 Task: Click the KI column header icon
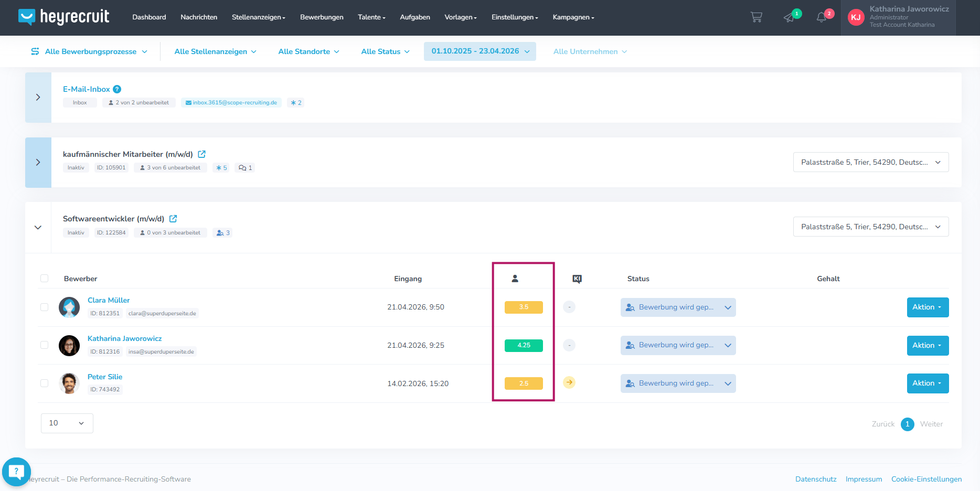click(577, 279)
